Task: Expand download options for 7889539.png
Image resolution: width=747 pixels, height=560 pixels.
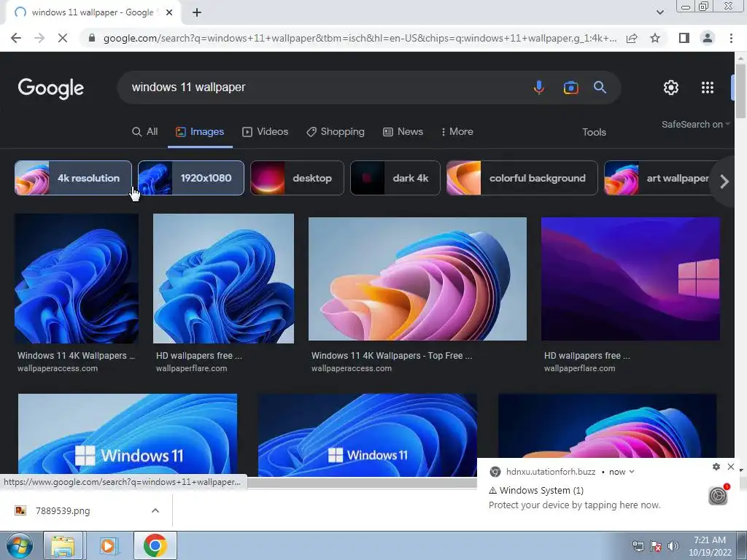Action: tap(155, 511)
